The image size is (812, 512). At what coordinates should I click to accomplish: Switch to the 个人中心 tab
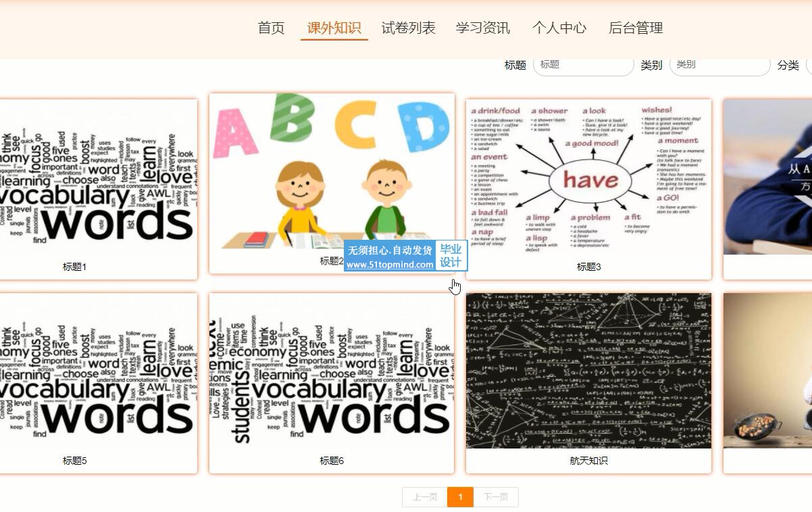[559, 28]
